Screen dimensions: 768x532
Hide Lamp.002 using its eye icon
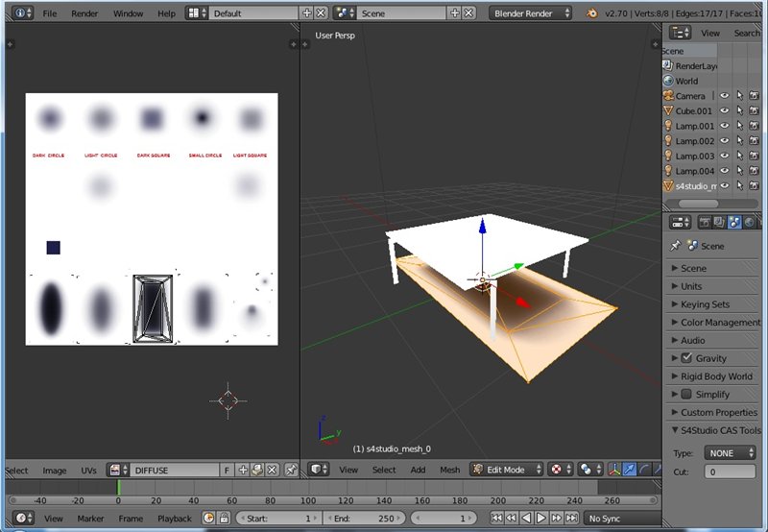pos(725,141)
